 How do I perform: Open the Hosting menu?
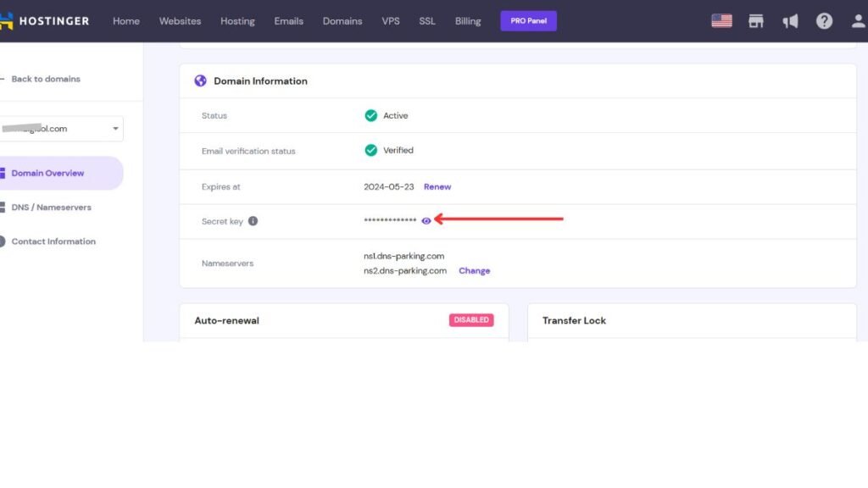click(237, 21)
